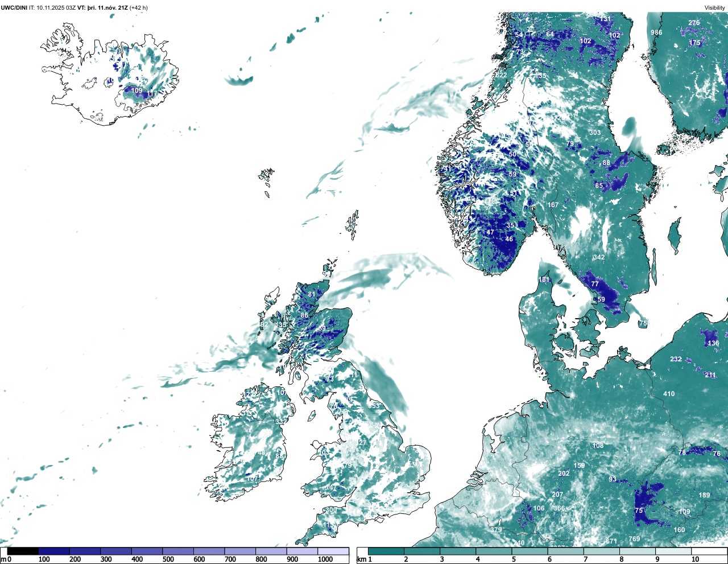Click the '276' value near Finland
Screen dimensions: 728x564
[694, 23]
